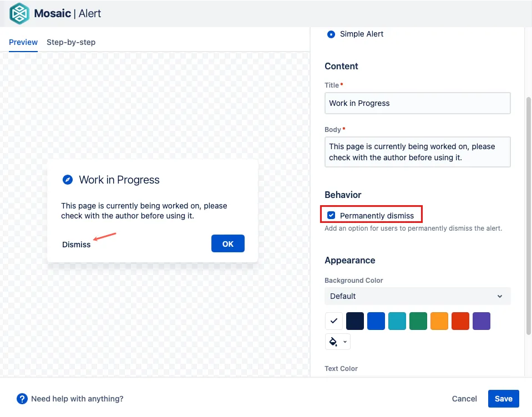Click the Text Color label
This screenshot has width=532, height=417.
341,369
